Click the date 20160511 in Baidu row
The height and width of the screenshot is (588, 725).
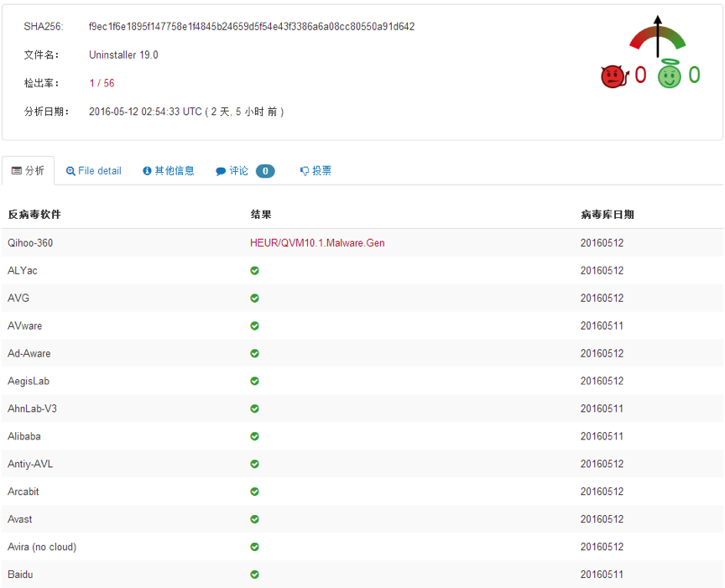pyautogui.click(x=602, y=575)
